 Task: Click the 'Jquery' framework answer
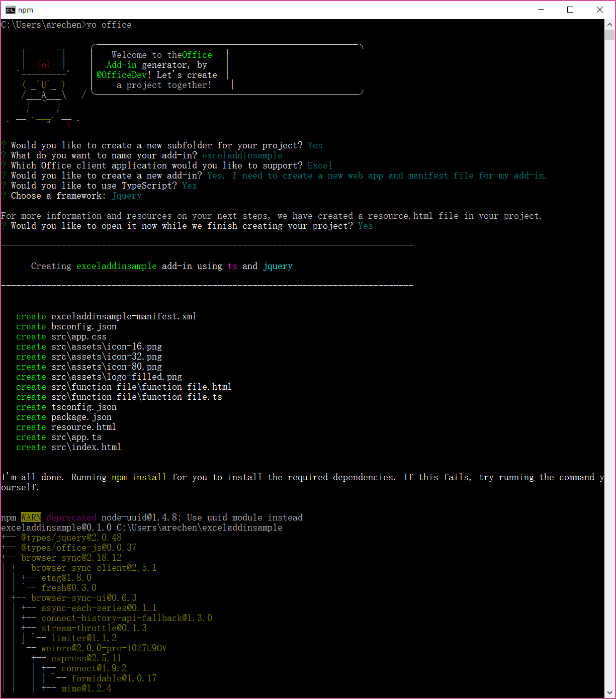[126, 196]
